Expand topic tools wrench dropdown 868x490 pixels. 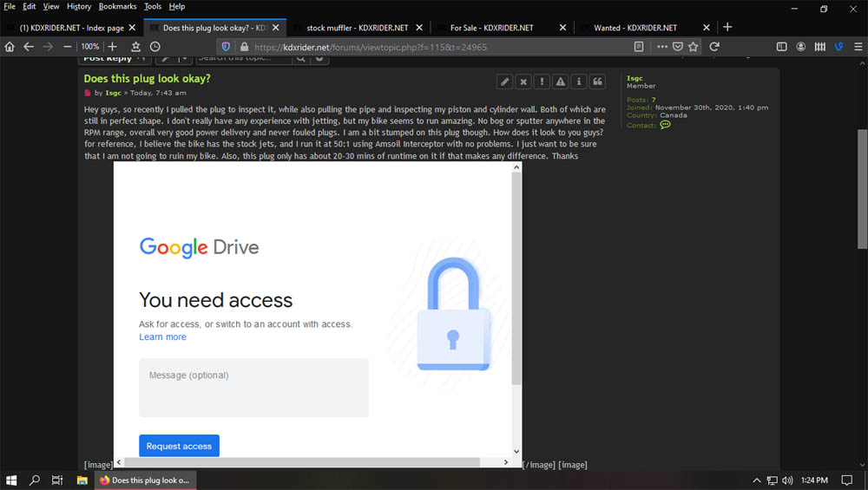point(174,59)
